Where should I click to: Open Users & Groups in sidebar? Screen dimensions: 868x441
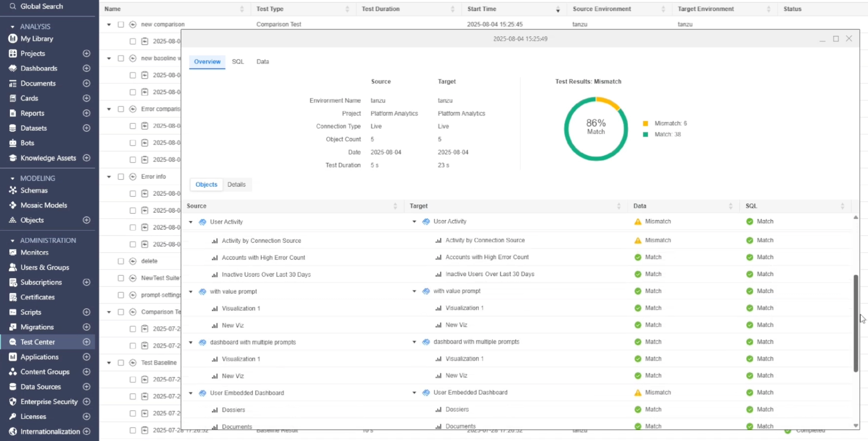tap(44, 268)
